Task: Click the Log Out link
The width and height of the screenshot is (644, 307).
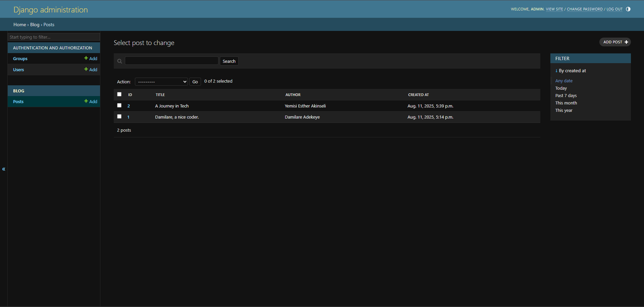Action: [614, 9]
